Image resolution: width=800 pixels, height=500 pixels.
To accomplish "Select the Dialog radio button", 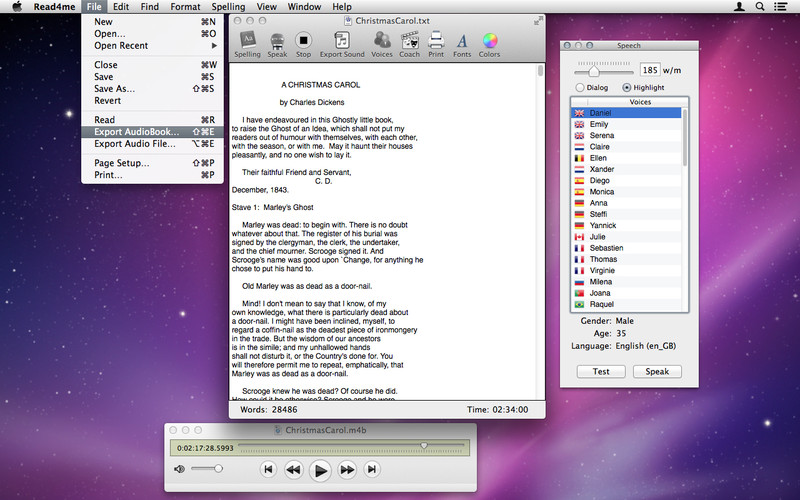I will click(580, 88).
